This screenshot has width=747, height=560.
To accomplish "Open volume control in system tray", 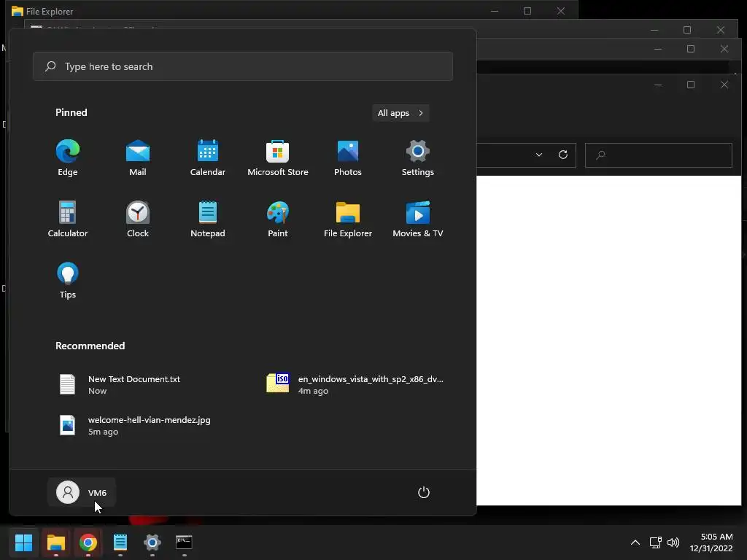I will click(673, 542).
